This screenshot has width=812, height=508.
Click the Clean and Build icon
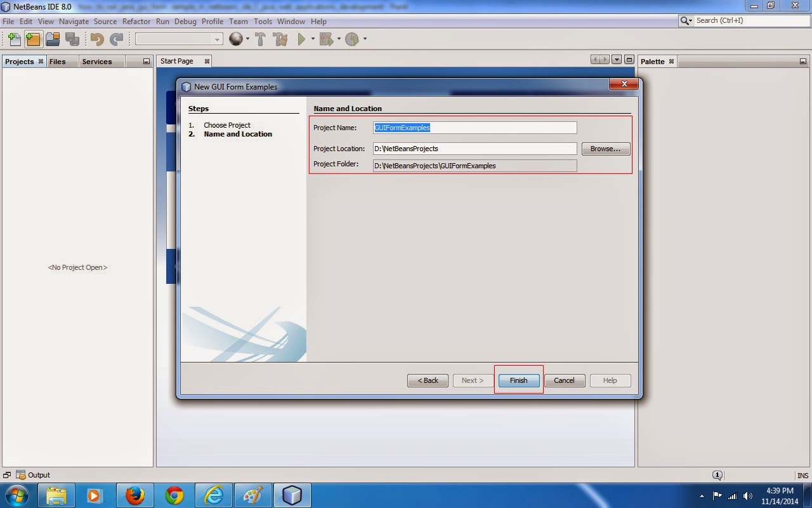click(x=280, y=39)
